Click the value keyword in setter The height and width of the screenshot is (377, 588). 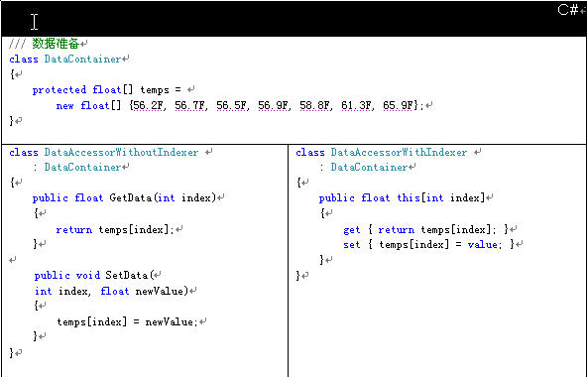482,245
